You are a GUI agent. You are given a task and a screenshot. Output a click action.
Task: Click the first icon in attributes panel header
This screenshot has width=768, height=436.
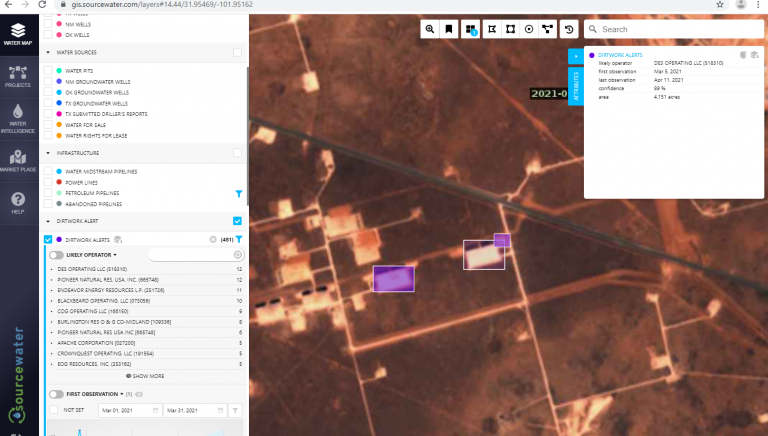(743, 55)
